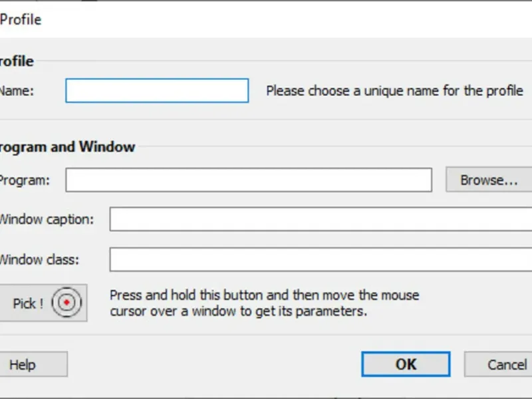Click the Program and Window section header

66,147
